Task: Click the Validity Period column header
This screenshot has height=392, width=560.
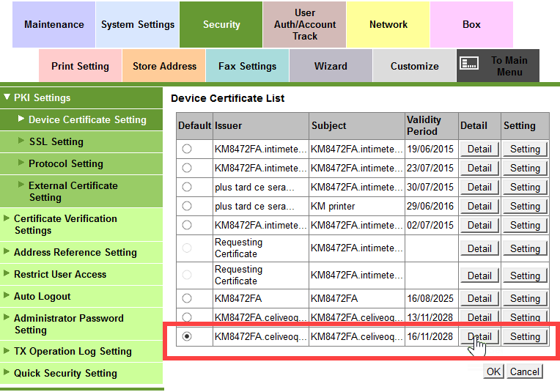Action: pos(432,126)
